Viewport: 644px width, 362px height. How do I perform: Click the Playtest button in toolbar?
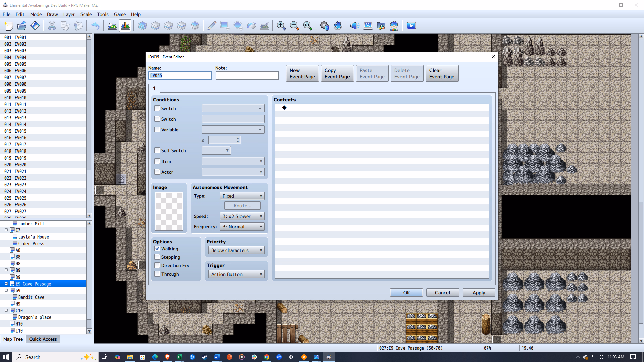coord(411,26)
